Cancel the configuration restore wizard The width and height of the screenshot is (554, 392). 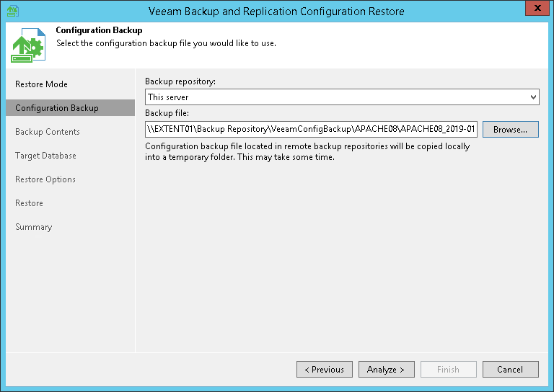pyautogui.click(x=510, y=370)
